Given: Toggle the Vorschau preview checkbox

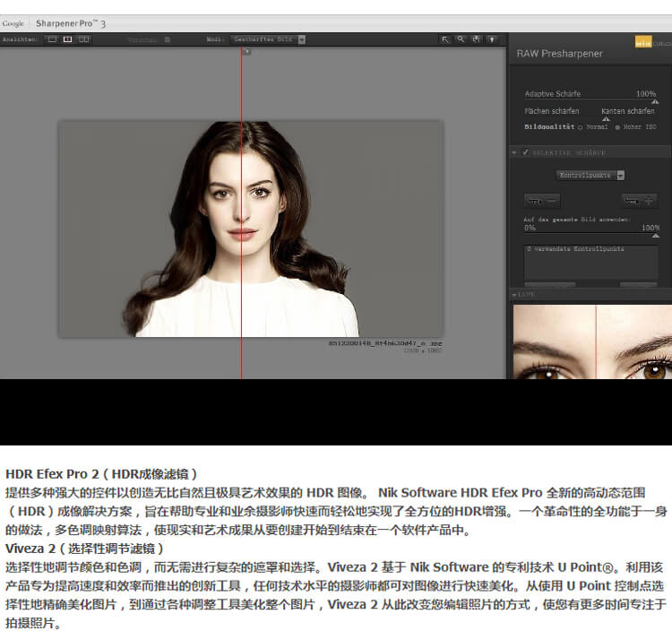Looking at the screenshot, I should pyautogui.click(x=168, y=39).
